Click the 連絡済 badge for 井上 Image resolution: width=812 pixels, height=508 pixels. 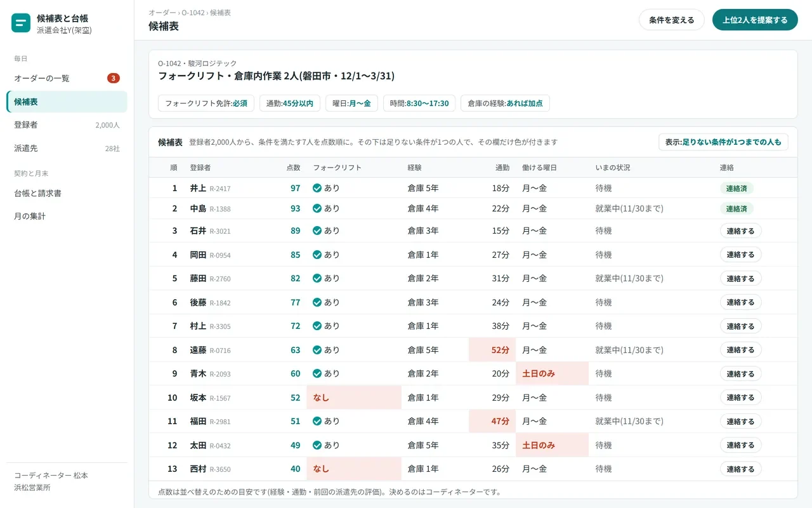pyautogui.click(x=737, y=188)
